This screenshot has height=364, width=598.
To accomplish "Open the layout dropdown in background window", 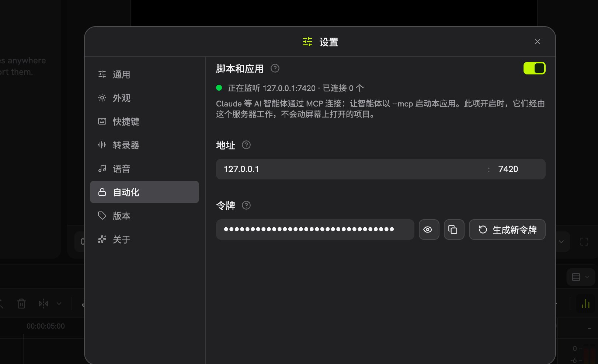I will pyautogui.click(x=580, y=277).
